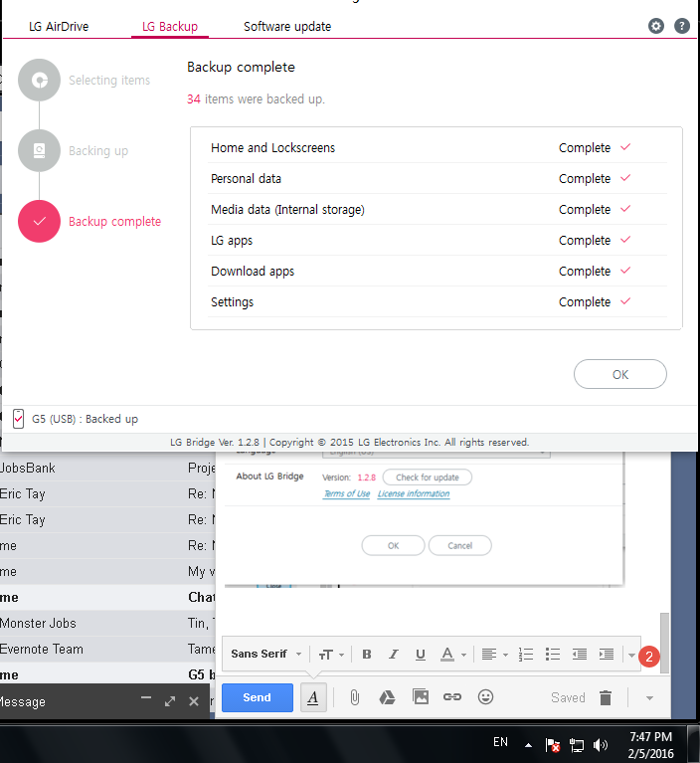Toggle formatting options bar
This screenshot has width=700, height=763.
pyautogui.click(x=313, y=697)
